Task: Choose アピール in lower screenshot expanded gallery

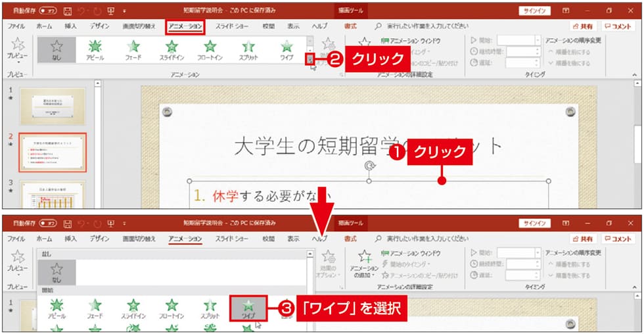Action: click(x=57, y=308)
